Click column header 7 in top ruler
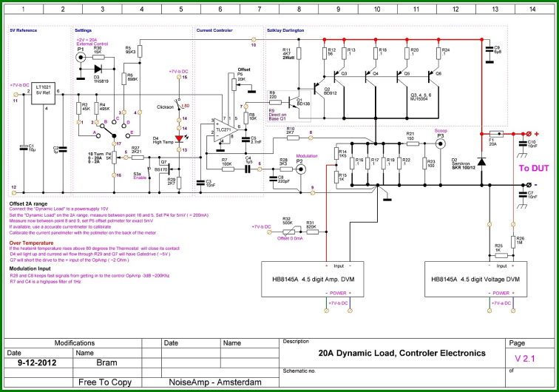Screen dimensions: 559x392 (x=260, y=9)
